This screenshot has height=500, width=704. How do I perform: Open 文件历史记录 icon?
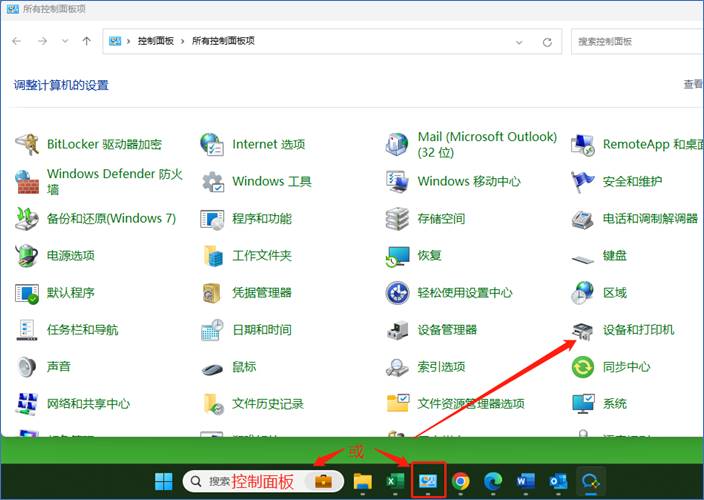point(213,404)
